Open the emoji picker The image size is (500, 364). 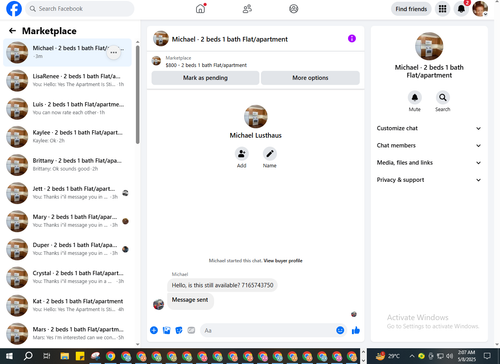(x=340, y=330)
